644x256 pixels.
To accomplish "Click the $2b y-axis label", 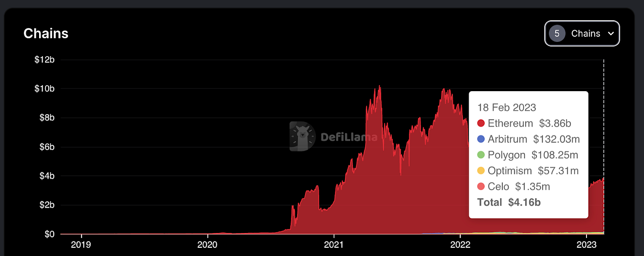I will 46,205.
